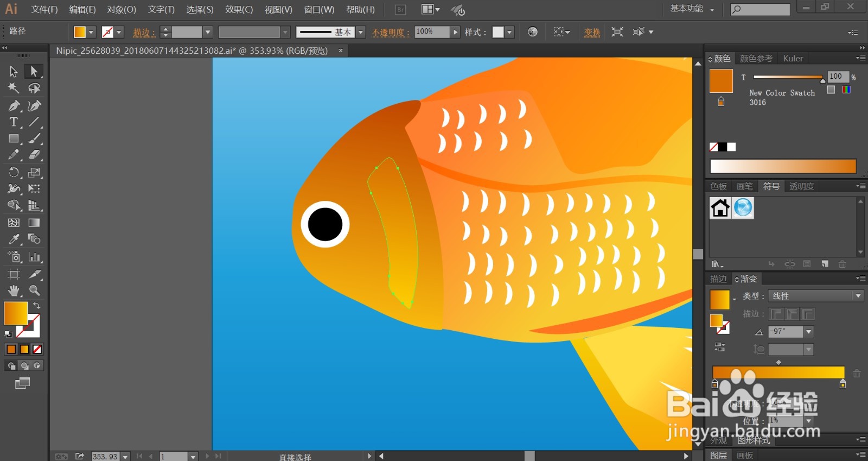The image size is (868, 461).
Task: Select the Paintbrush tool
Action: (x=34, y=139)
